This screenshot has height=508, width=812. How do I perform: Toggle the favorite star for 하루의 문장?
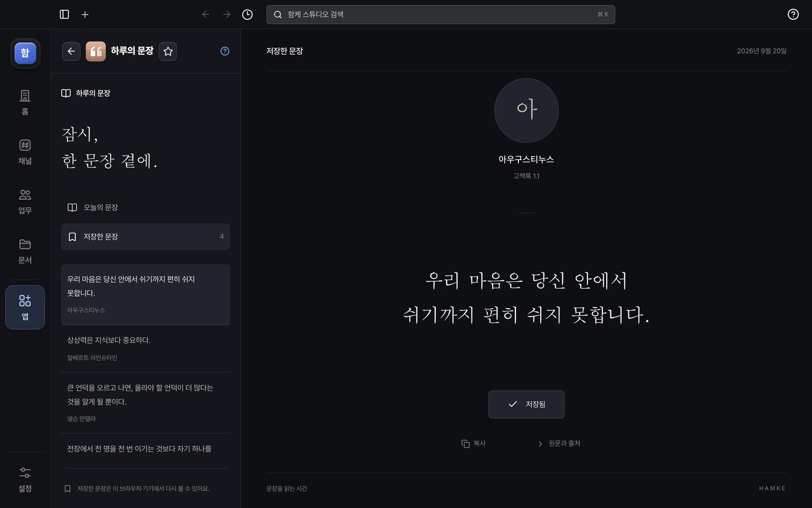tap(168, 51)
